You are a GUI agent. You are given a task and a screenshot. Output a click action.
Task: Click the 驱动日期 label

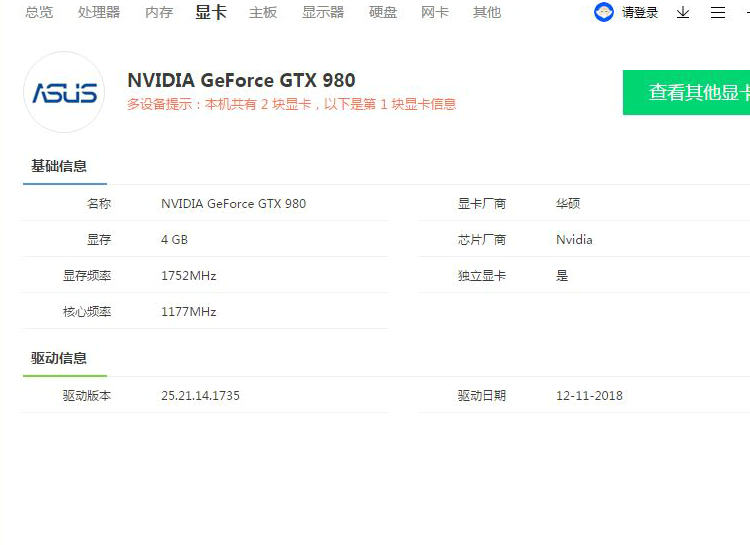point(482,396)
